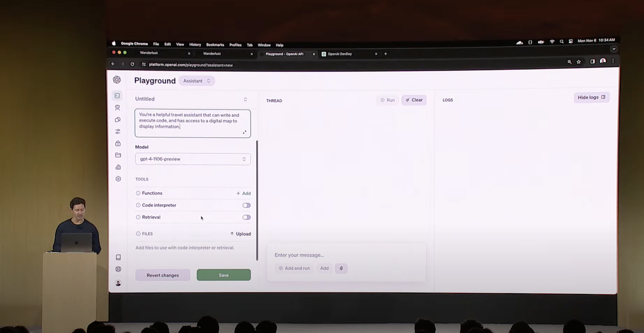Open the gpt-4-1106-preview model dropdown
Viewport: 644px width, 333px height.
[x=193, y=159]
